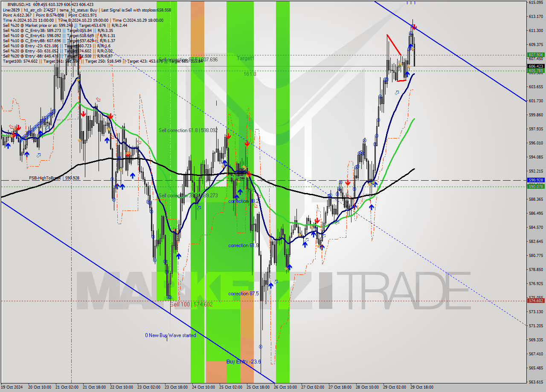
Task: Click the green 590.078 price tag
Action: click(x=536, y=186)
